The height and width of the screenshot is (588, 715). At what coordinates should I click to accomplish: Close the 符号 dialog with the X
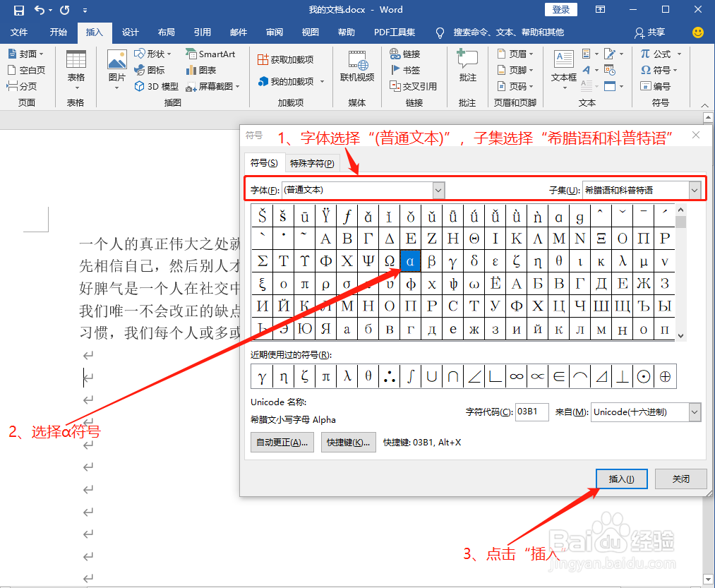pos(696,135)
